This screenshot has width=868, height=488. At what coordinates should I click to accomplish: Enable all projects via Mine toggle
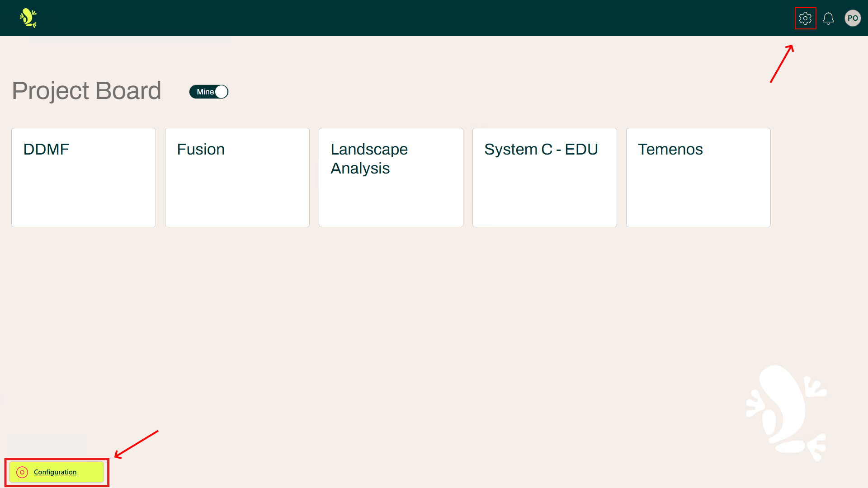(208, 92)
